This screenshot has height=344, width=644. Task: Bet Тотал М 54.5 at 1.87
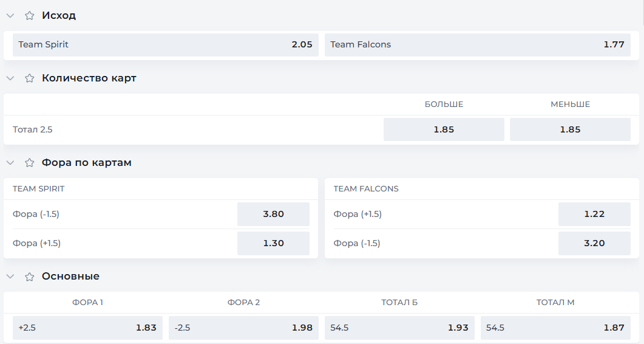(x=555, y=328)
